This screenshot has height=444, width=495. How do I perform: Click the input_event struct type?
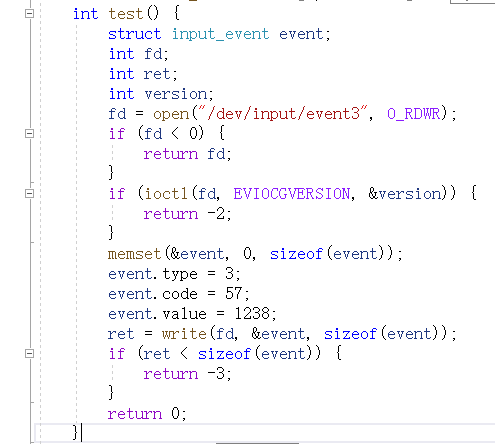tap(220, 35)
